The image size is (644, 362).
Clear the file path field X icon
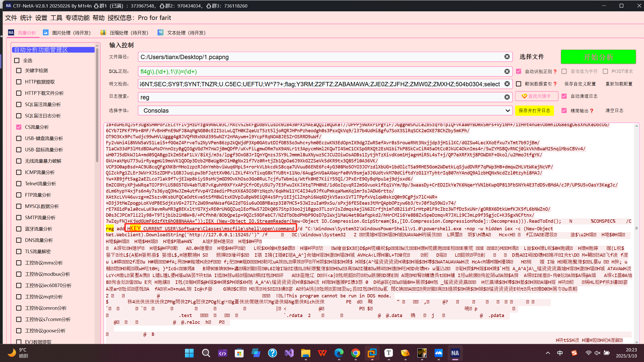[x=507, y=57]
